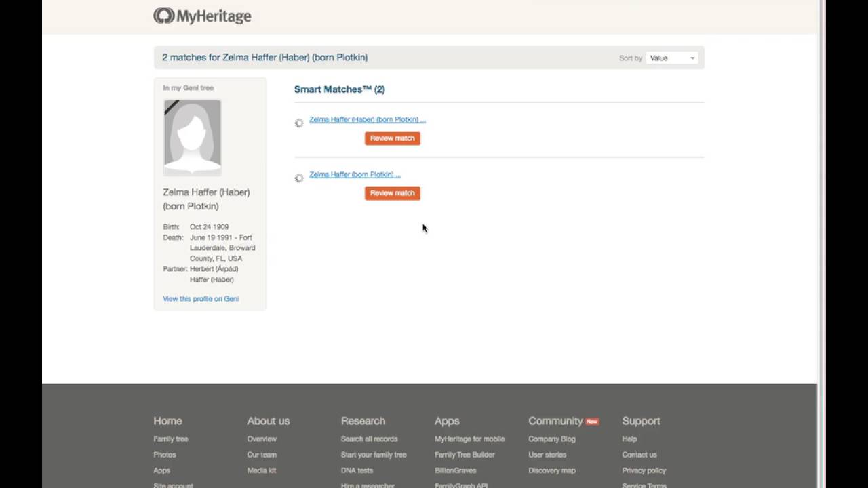868x488 pixels.
Task: View this profile on Geni
Action: [x=201, y=299]
